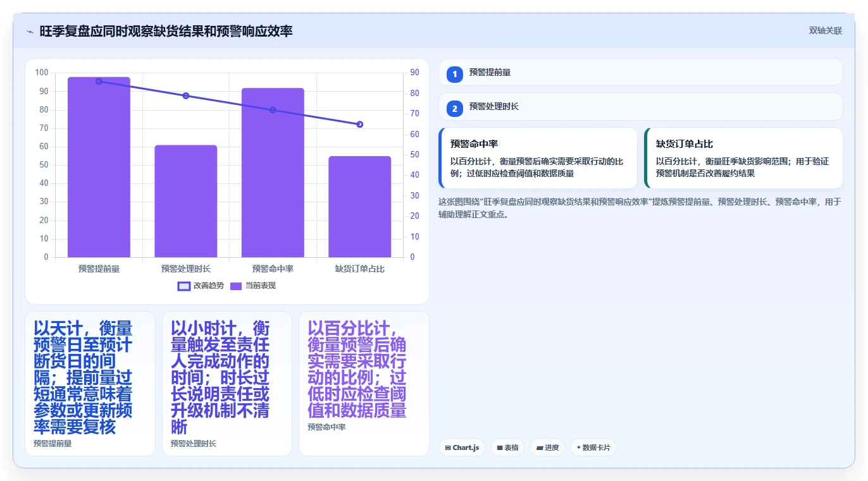The image size is (868, 481).
Task: Click the left axis value 100
Action: (42, 73)
